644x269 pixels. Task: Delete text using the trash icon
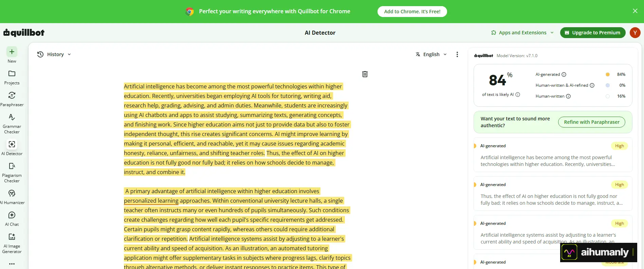tap(365, 74)
